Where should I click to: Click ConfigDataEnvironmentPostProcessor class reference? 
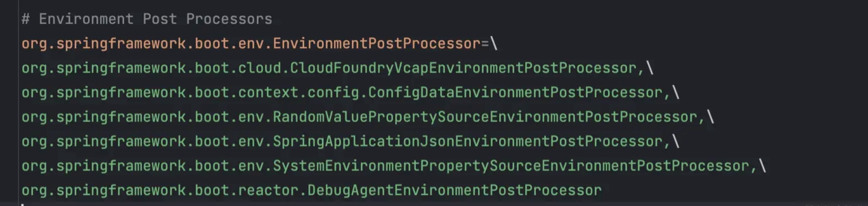click(x=515, y=92)
